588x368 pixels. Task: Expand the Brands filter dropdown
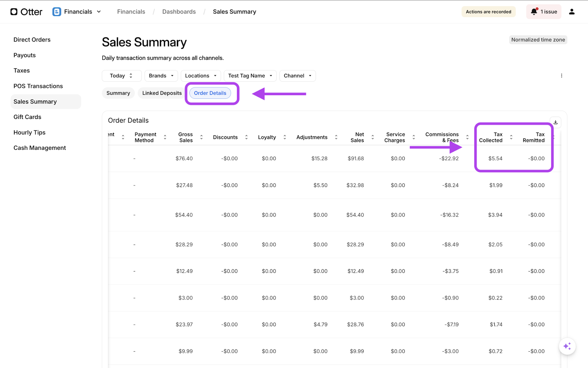161,76
